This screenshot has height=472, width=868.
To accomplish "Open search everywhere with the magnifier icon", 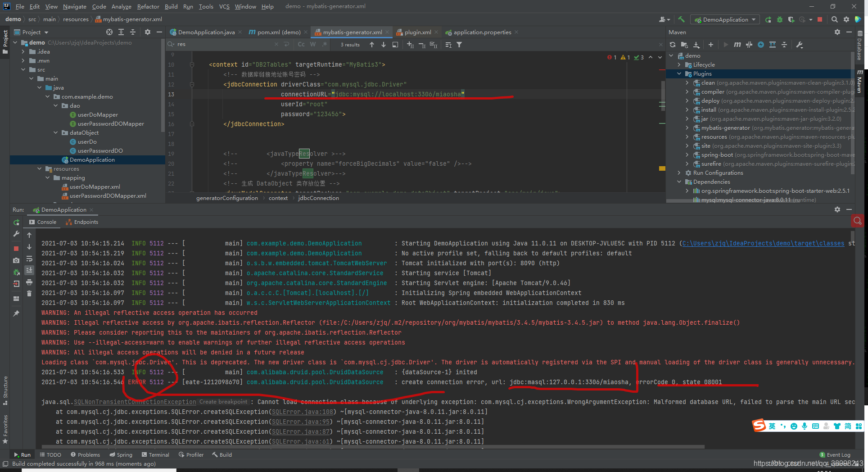I will 834,19.
